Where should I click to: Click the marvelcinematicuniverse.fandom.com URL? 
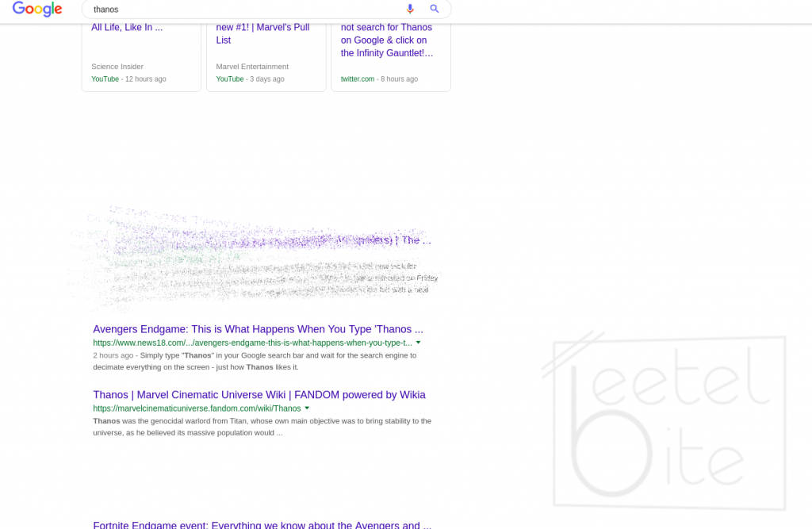[197, 408]
